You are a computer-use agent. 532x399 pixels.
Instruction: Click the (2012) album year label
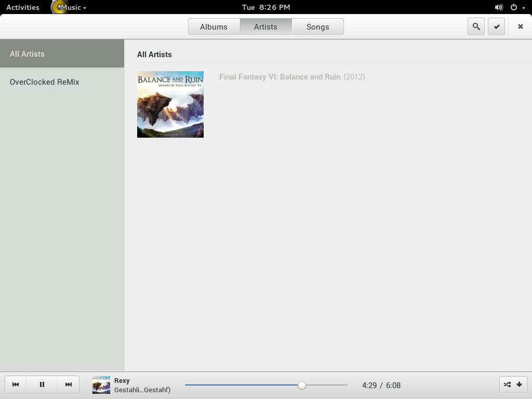tap(354, 77)
